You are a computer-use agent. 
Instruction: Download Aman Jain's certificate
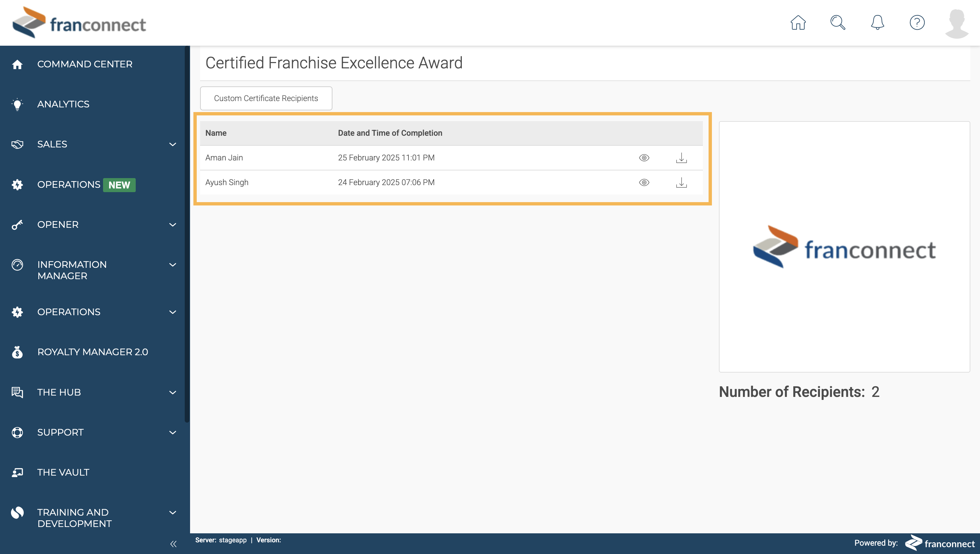681,157
